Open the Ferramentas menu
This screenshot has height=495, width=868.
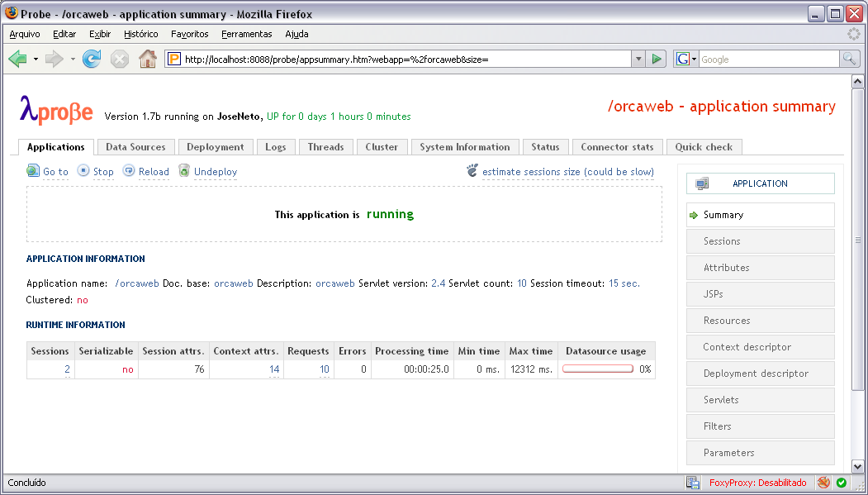246,34
